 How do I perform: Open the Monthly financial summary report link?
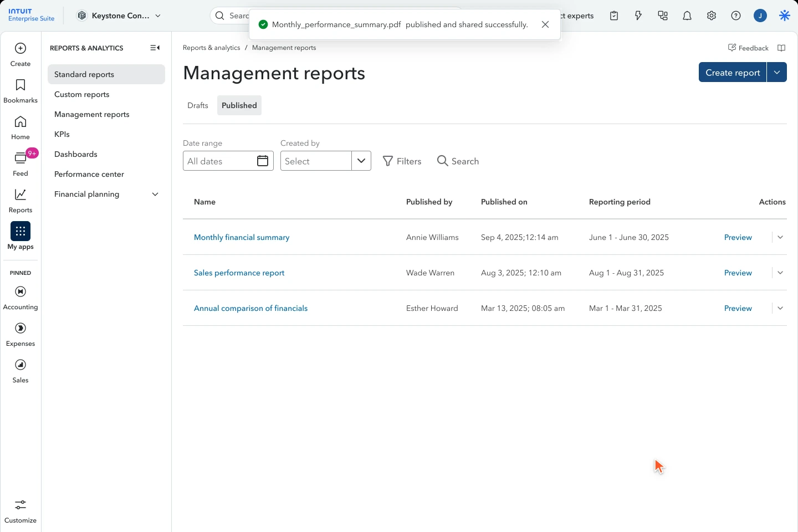point(242,237)
